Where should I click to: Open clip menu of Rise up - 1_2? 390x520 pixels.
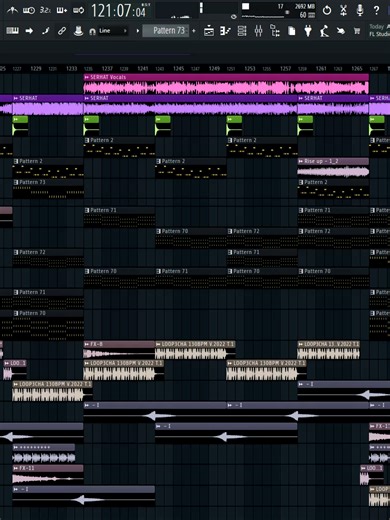point(301,161)
